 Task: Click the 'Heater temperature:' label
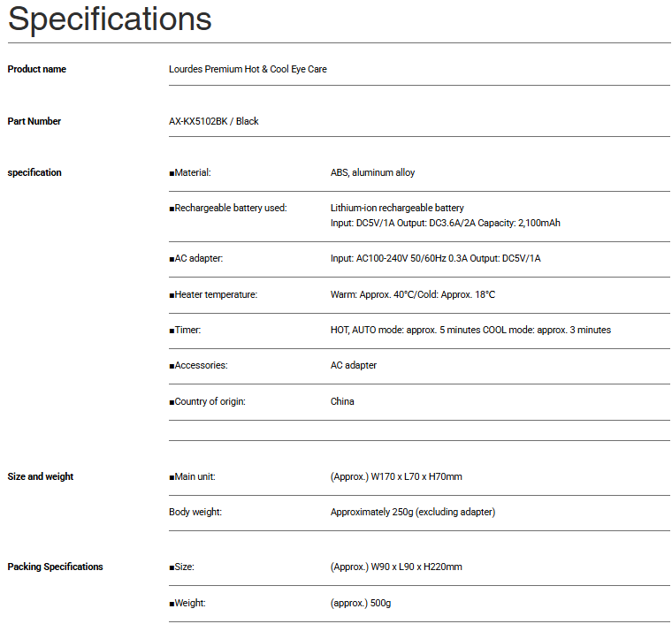[213, 295]
